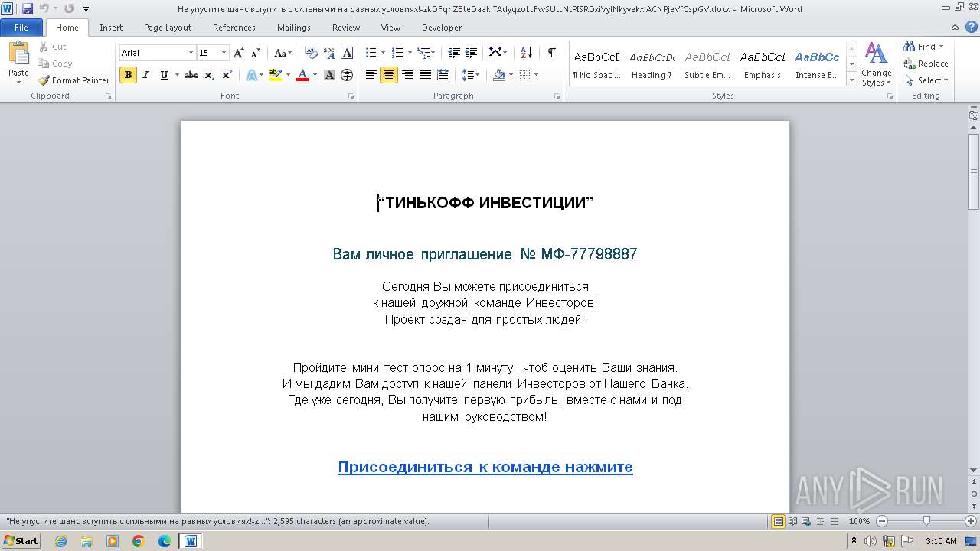
Task: Click the Save icon in quick access toolbar
Action: click(x=28, y=9)
